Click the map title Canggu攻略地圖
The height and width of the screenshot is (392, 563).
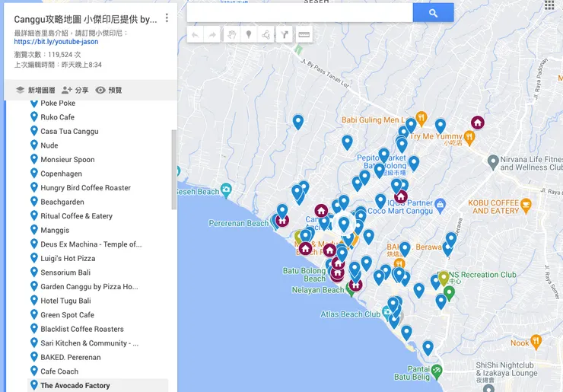click(85, 19)
